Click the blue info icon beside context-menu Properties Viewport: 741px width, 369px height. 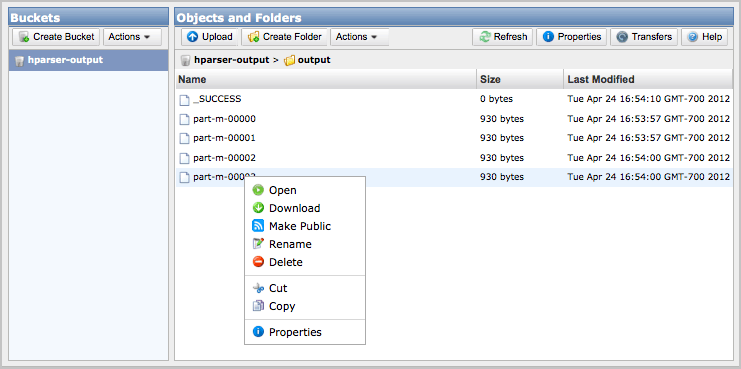[x=258, y=332]
